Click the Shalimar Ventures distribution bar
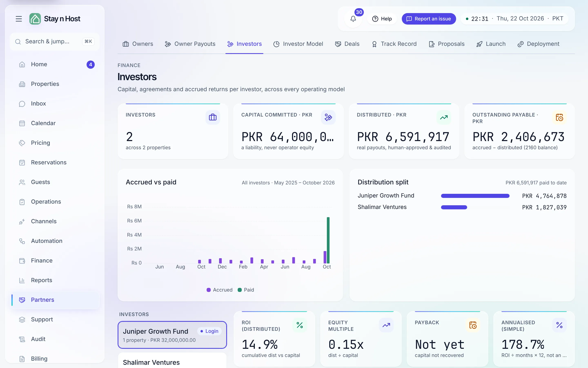The image size is (588, 368). (454, 207)
